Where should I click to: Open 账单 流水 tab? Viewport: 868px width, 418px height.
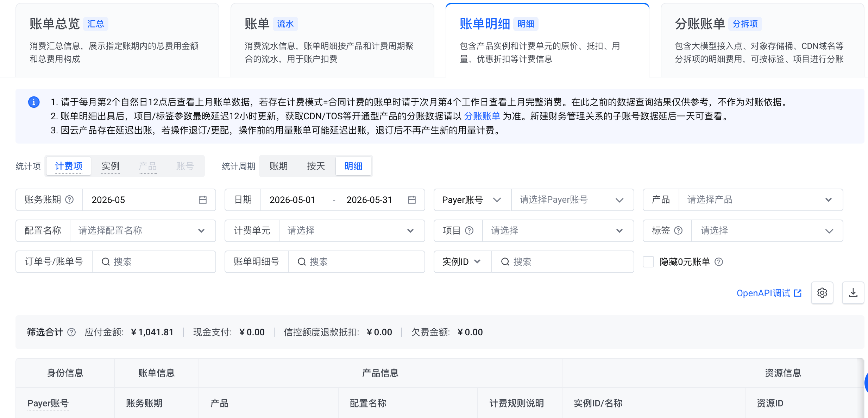[332, 40]
